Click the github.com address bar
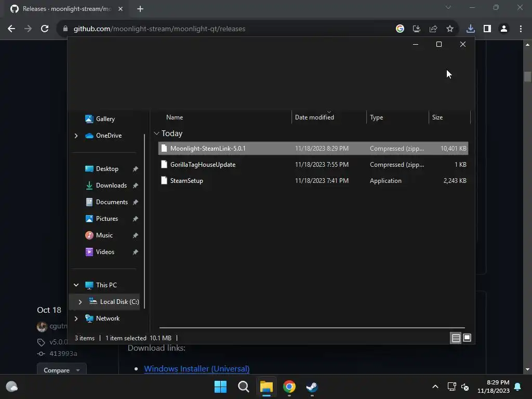The width and height of the screenshot is (532, 399). (159, 29)
